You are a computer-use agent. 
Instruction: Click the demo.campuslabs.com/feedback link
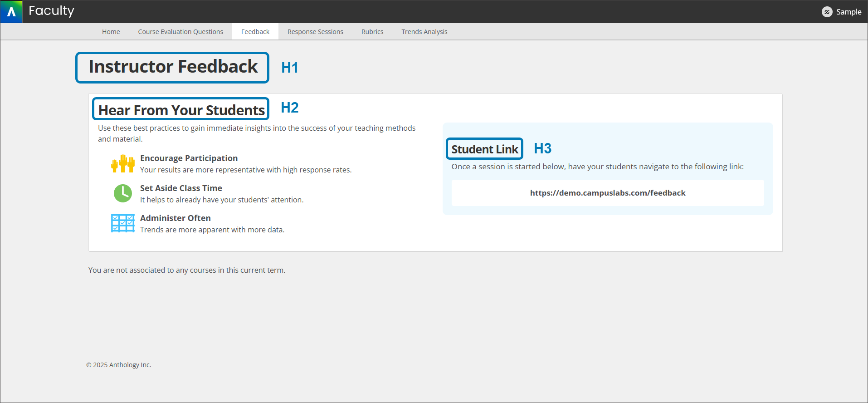click(608, 193)
